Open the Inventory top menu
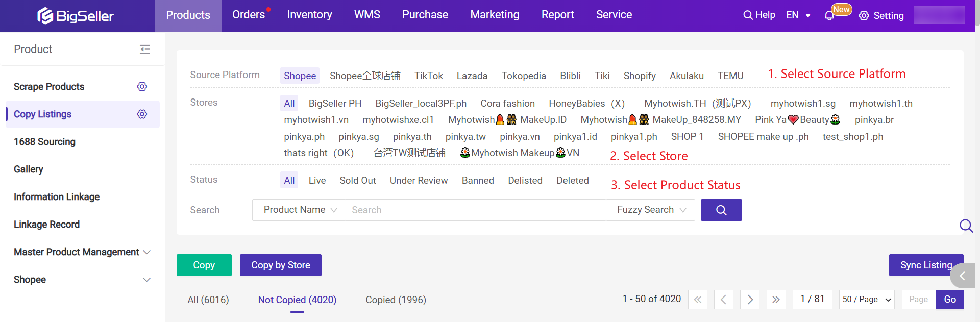 click(310, 15)
